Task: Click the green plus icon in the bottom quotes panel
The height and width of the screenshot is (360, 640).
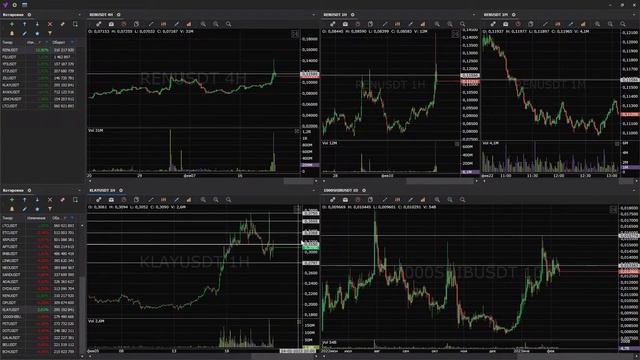Action: coord(12,200)
